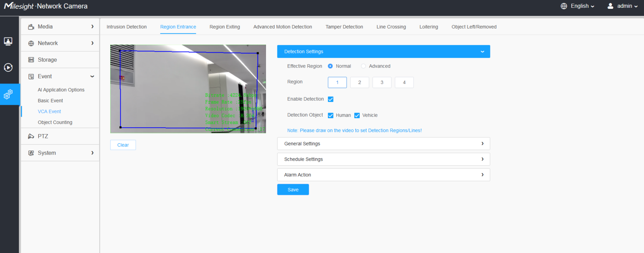Switch to the Region Exiting tab
644x253 pixels.
tap(225, 27)
